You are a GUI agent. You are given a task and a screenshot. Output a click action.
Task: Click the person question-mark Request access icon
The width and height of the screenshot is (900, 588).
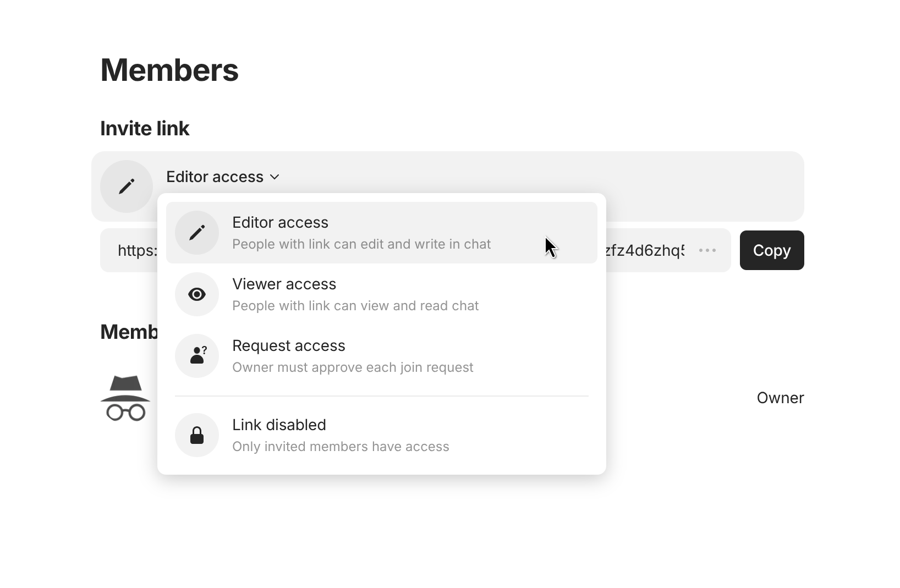197,356
